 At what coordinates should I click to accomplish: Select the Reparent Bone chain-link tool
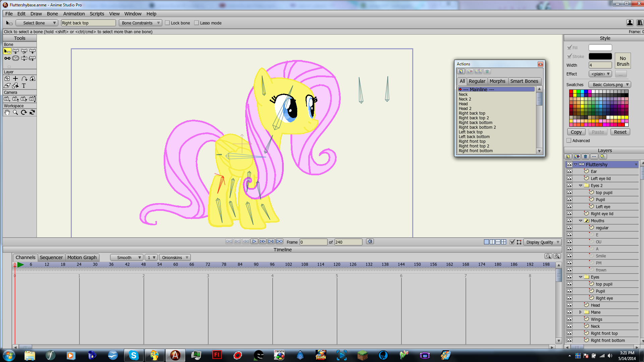[7, 58]
